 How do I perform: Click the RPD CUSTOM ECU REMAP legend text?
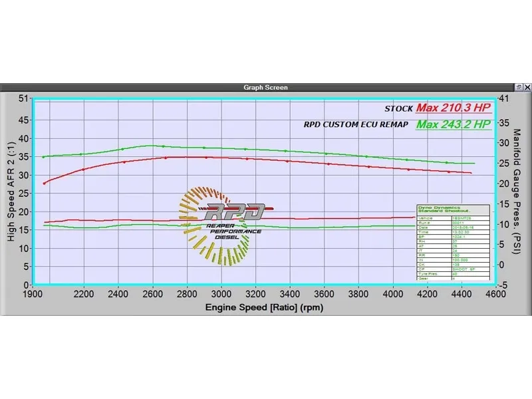point(356,125)
